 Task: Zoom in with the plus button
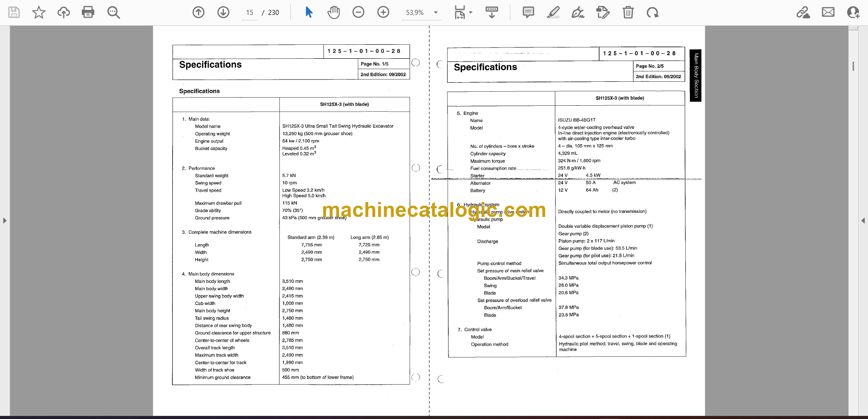click(x=383, y=12)
